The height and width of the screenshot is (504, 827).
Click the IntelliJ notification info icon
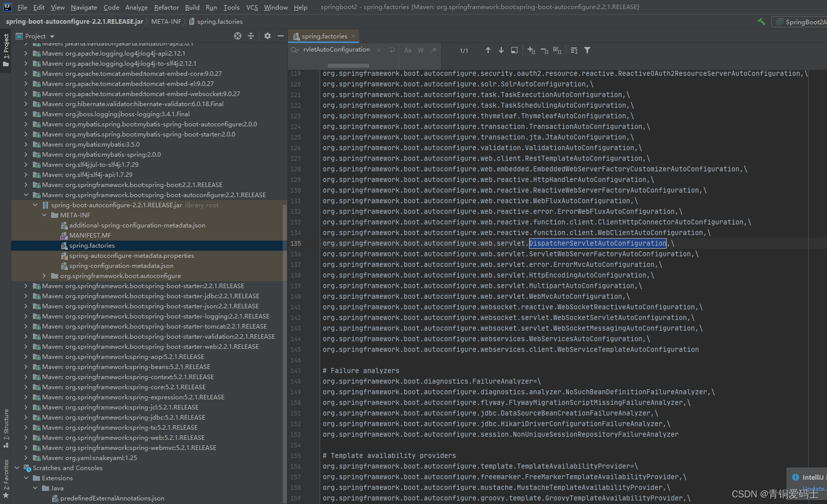tap(796, 477)
